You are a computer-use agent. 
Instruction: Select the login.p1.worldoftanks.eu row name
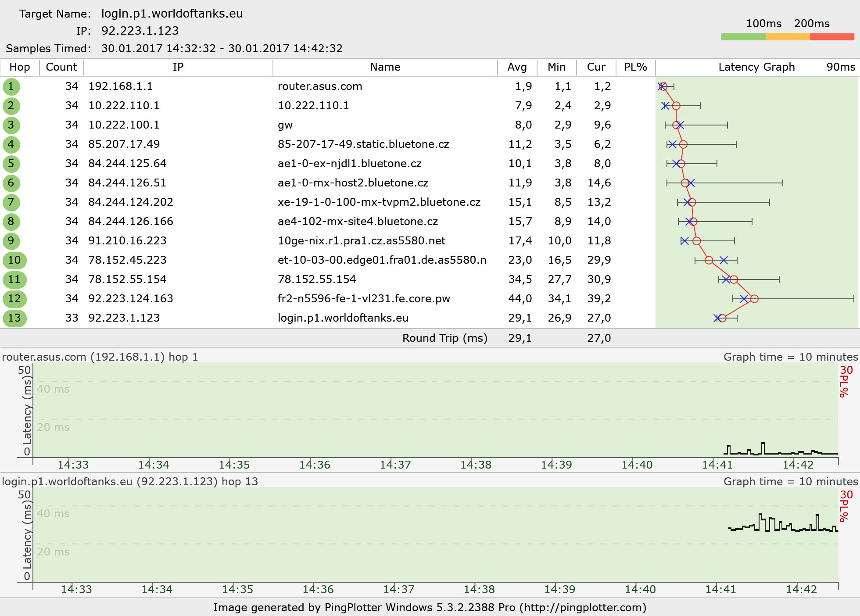click(343, 318)
